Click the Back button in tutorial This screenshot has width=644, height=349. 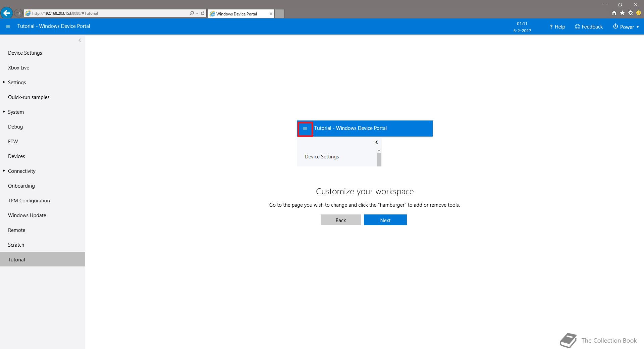(x=340, y=220)
